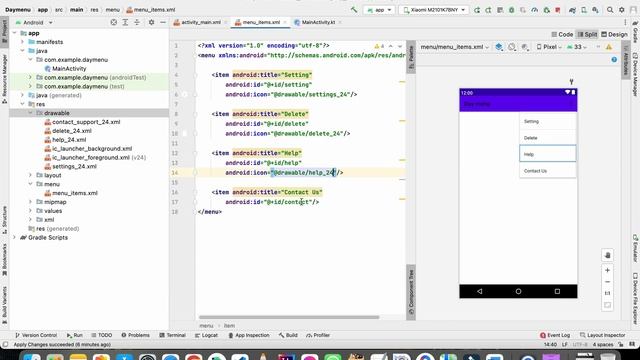
Task: Expand the manifests folder
Action: [22, 42]
